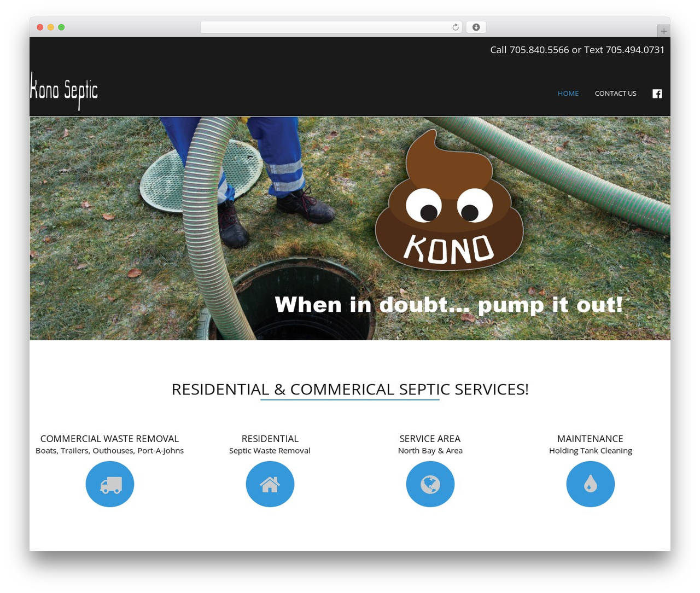Click 'Holding Tank Cleaning' text
The width and height of the screenshot is (700, 593).
pos(591,451)
